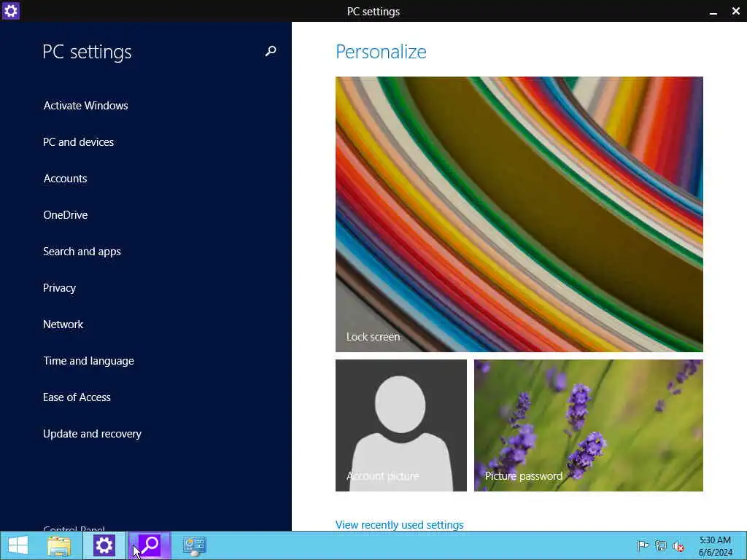The width and height of the screenshot is (747, 560).
Task: Click the network tray icon
Action: [x=661, y=545]
